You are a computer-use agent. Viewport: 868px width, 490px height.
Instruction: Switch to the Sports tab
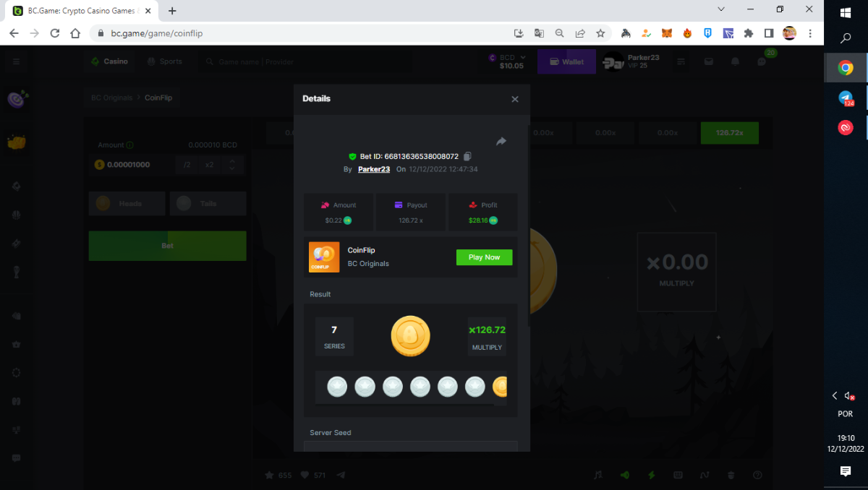(165, 61)
